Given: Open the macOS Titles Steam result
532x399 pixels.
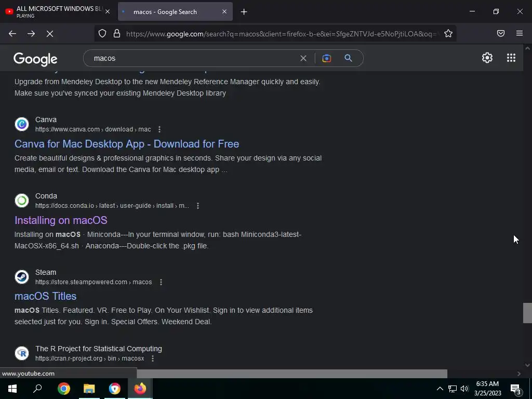Looking at the screenshot, I should pos(46,296).
